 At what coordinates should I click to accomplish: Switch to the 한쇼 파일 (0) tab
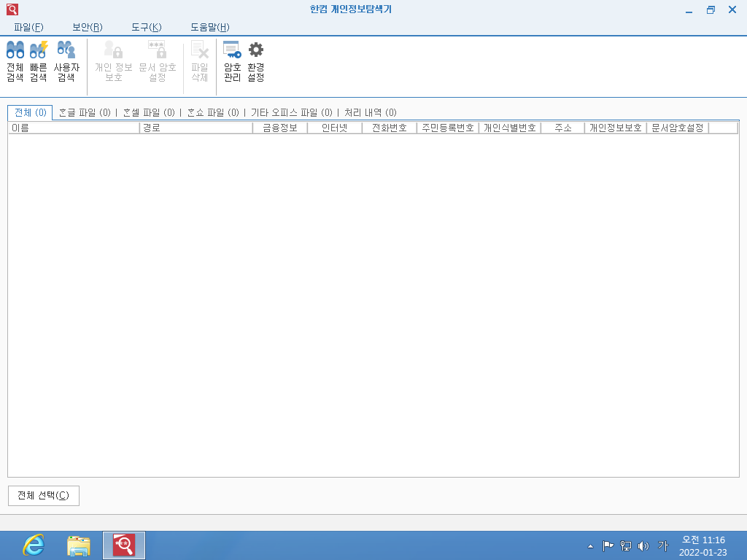click(213, 112)
